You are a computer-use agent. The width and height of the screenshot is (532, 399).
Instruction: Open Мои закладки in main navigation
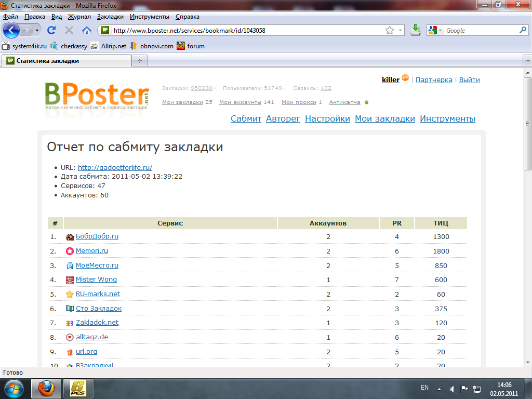coord(385,119)
